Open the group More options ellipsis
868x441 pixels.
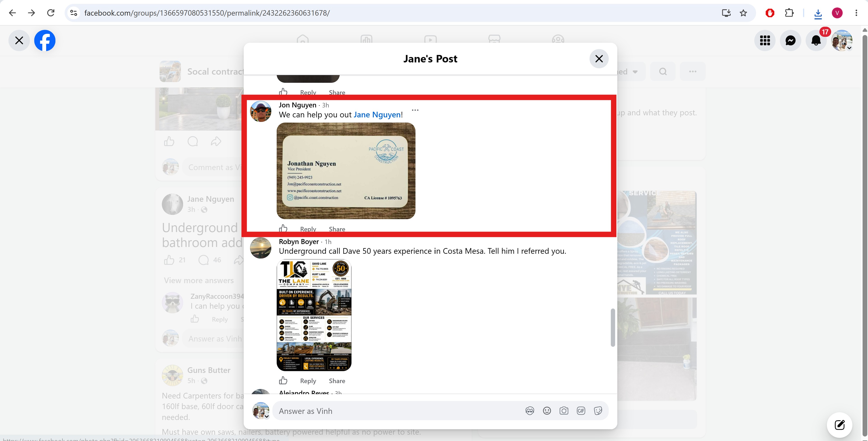click(692, 71)
